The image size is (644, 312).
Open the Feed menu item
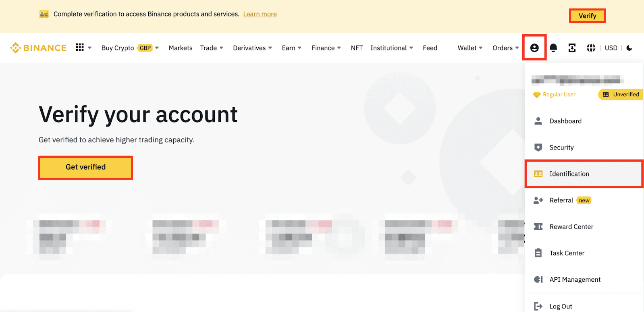pos(430,48)
